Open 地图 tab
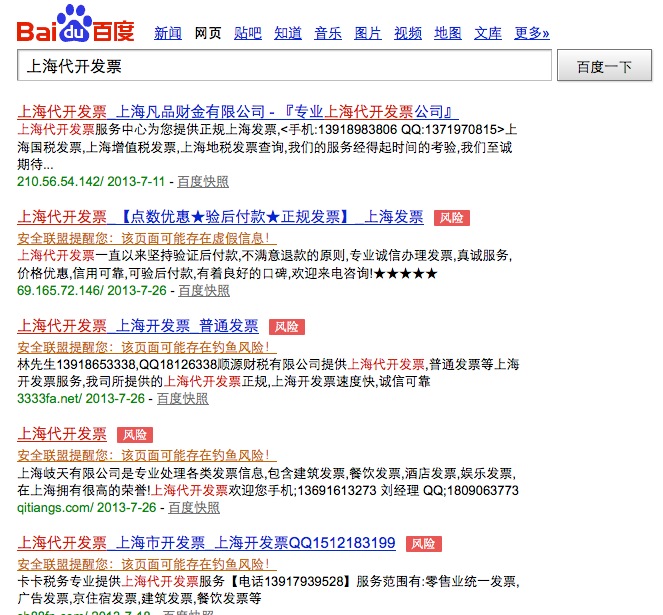 [448, 33]
